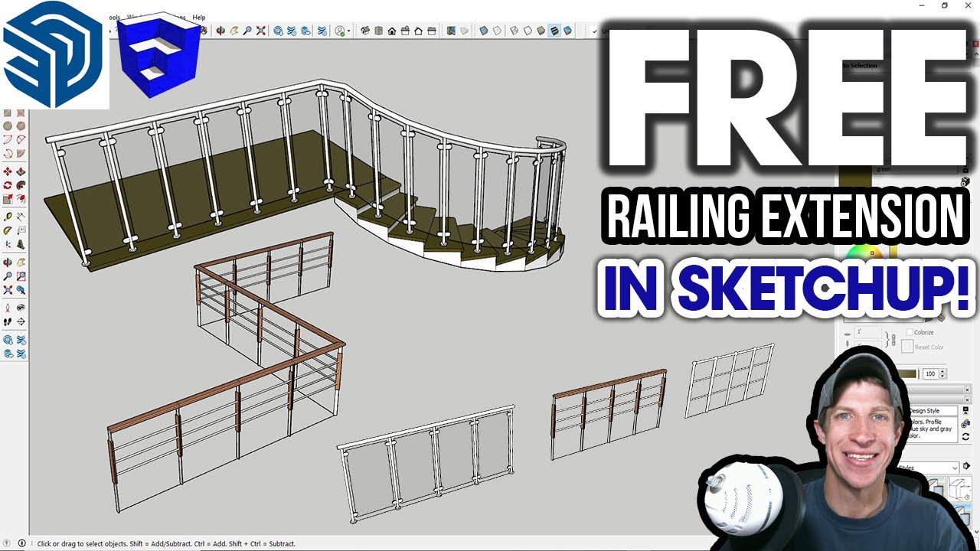This screenshot has width=980, height=551.
Task: Activate Shaded With Textures style
Action: point(554,31)
